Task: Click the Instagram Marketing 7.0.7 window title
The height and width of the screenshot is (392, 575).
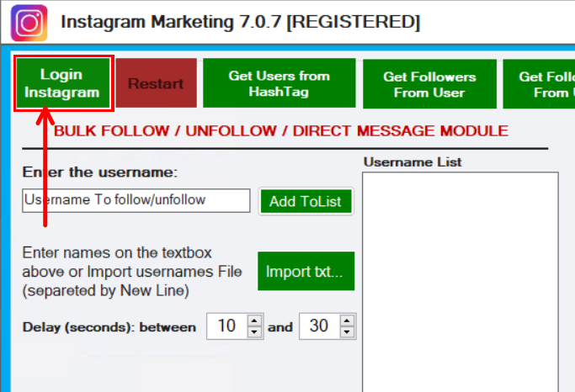Action: point(241,21)
